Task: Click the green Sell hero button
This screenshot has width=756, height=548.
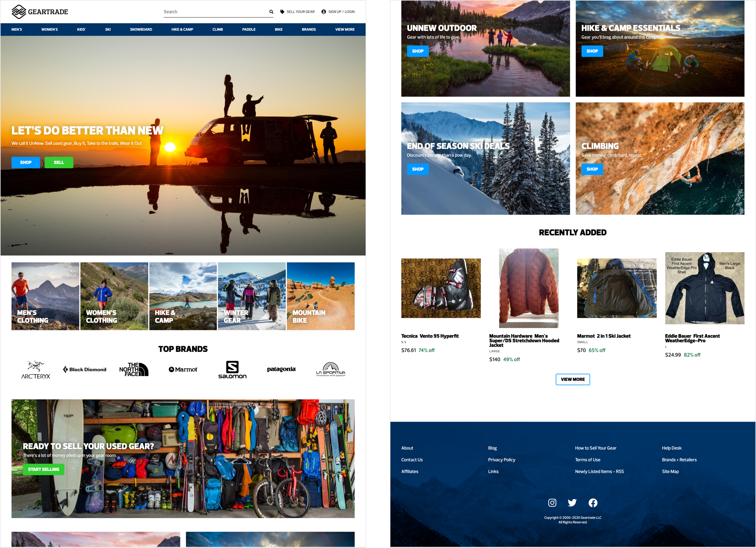Action: 59,162
